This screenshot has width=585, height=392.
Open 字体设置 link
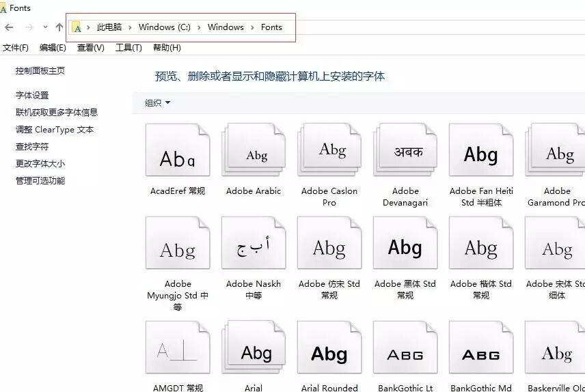(x=32, y=96)
